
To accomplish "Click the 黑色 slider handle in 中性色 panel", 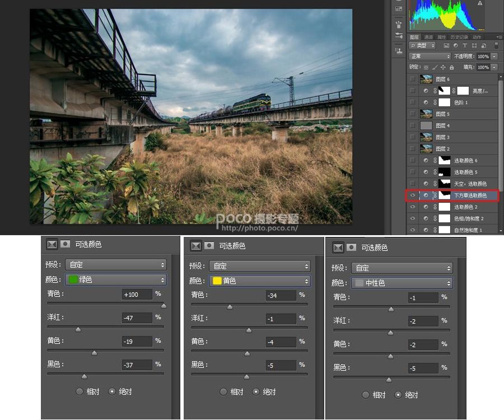I will (x=389, y=380).
